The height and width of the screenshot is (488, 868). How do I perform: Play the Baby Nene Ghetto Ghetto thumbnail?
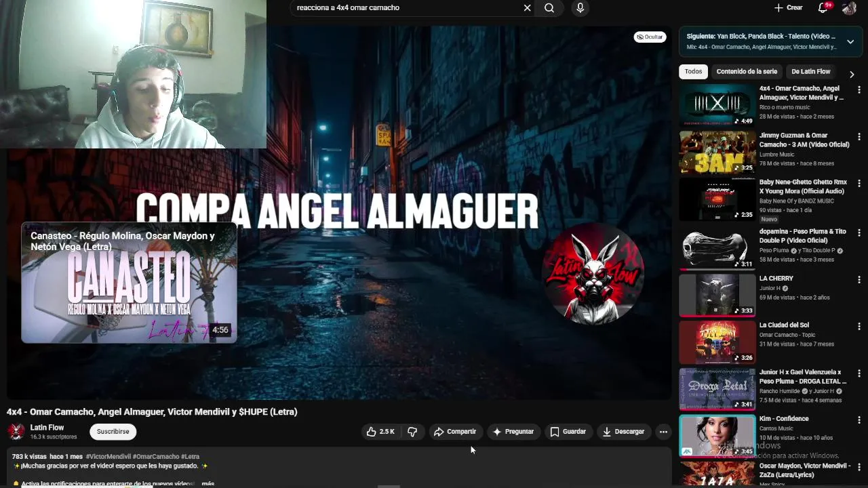click(717, 199)
